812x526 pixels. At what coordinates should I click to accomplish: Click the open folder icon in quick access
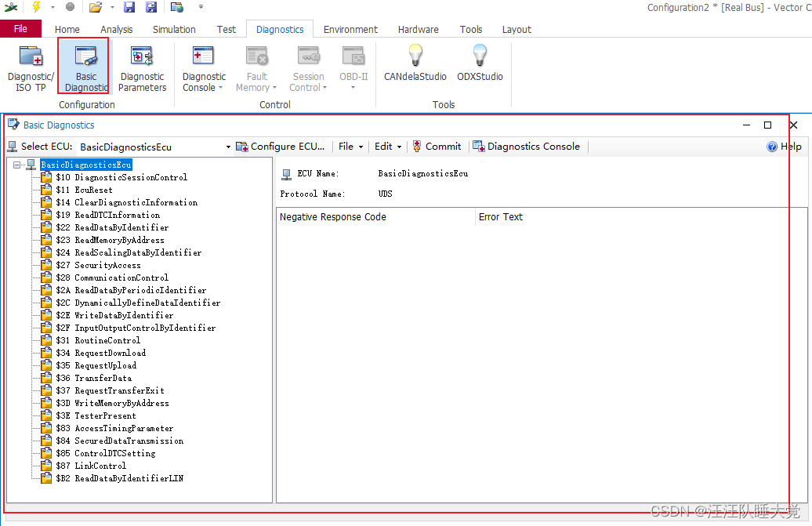pyautogui.click(x=96, y=7)
